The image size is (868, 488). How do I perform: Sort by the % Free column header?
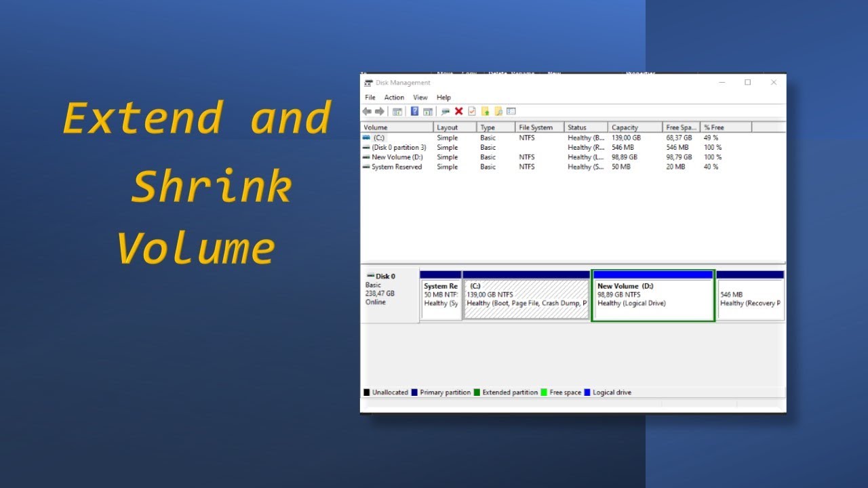tap(726, 127)
